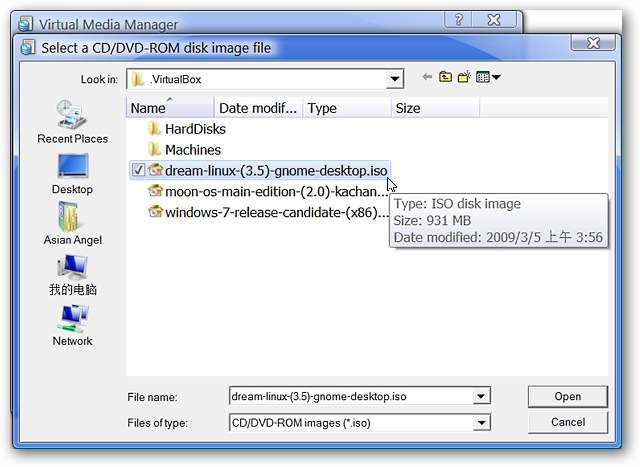Click the Files of type combo box text
The image size is (640, 467).
tap(301, 423)
